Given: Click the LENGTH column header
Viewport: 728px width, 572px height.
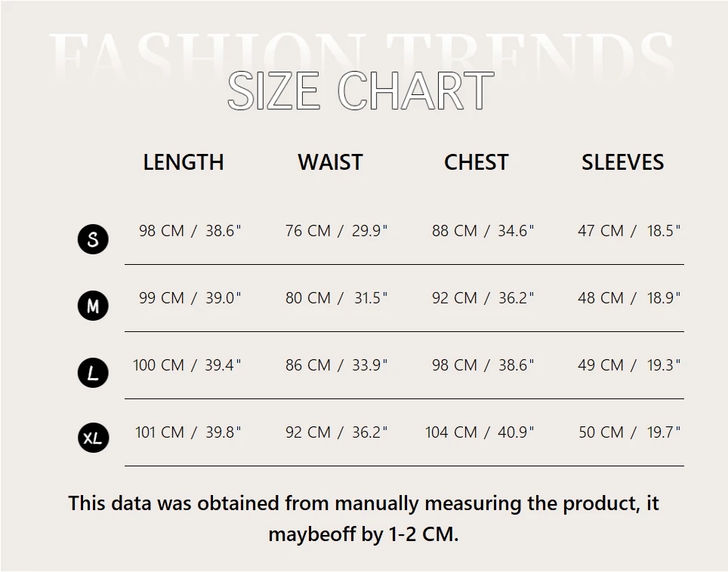Looking at the screenshot, I should pos(184,162).
